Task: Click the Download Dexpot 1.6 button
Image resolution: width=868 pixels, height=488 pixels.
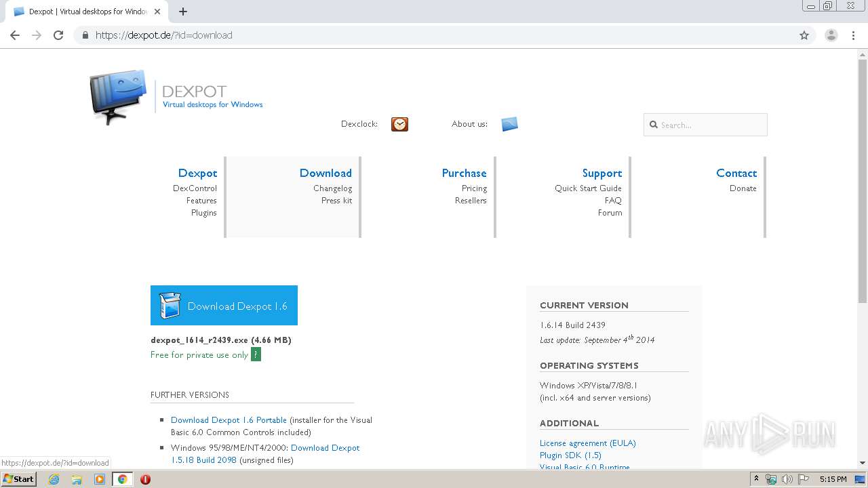Action: (x=224, y=305)
